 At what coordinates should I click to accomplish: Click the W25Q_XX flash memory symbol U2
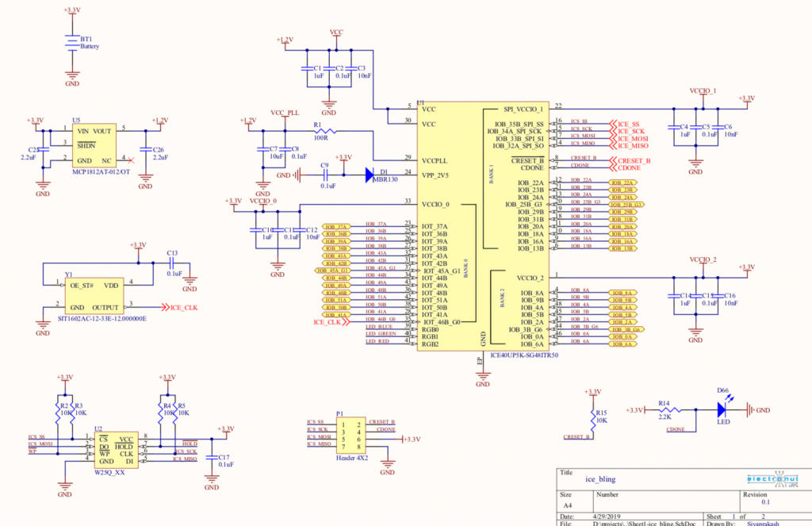point(117,448)
